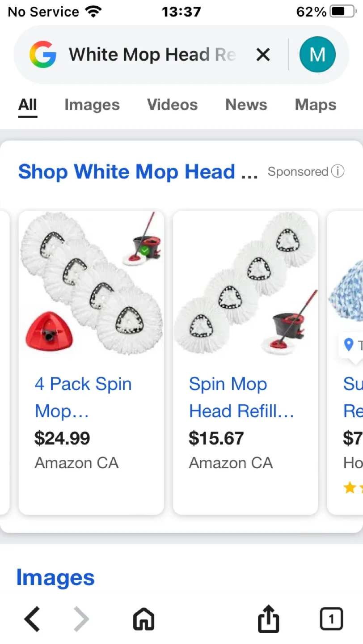This screenshot has width=363, height=644.
Task: Clear the search query with the X
Action: point(263,54)
